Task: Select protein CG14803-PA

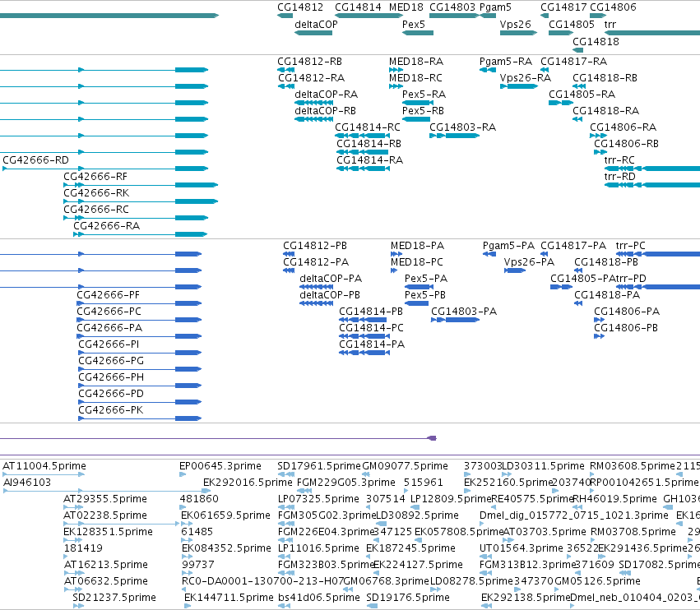Action: pos(464,312)
